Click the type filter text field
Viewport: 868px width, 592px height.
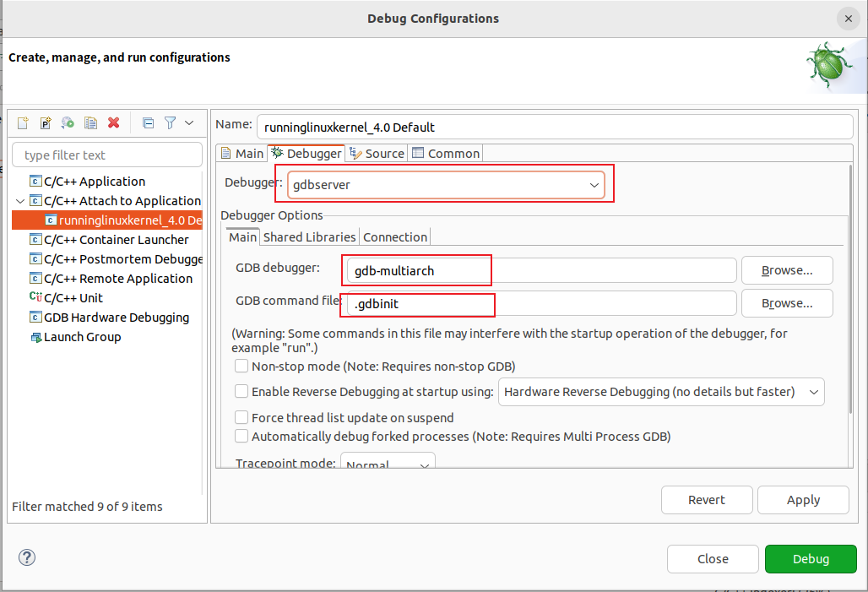(107, 155)
